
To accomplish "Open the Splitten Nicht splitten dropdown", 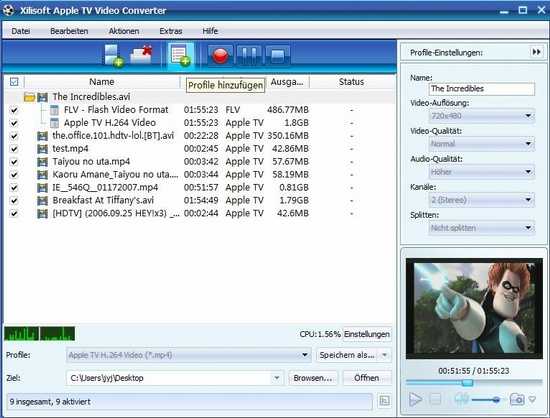I will (482, 228).
